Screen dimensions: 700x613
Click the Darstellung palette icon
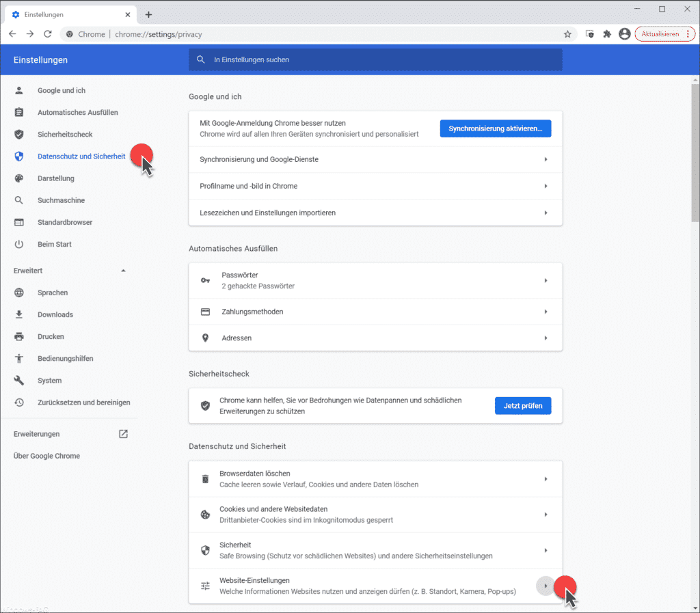(18, 178)
